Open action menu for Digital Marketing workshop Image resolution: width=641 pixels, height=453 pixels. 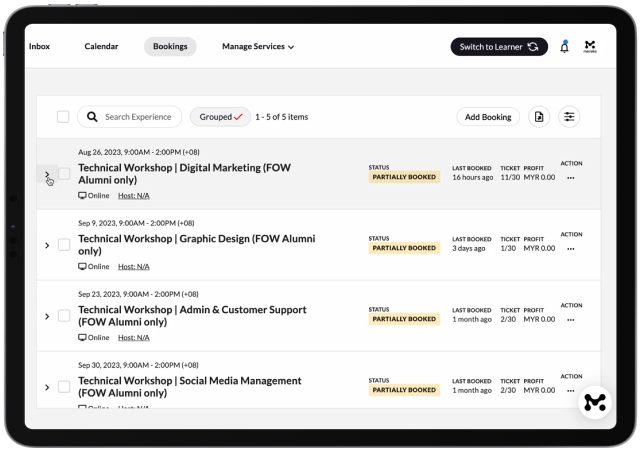tap(571, 178)
